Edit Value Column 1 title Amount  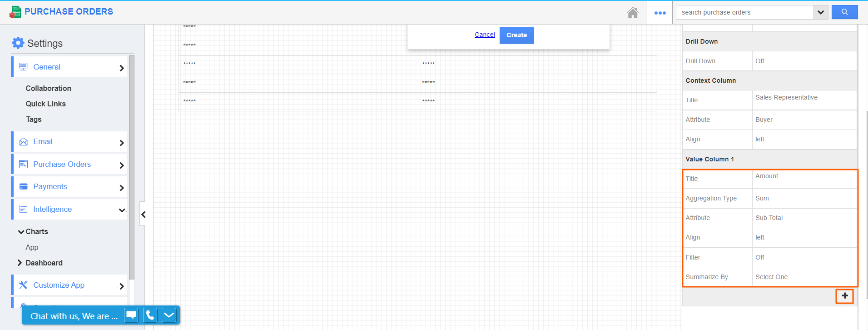point(804,179)
